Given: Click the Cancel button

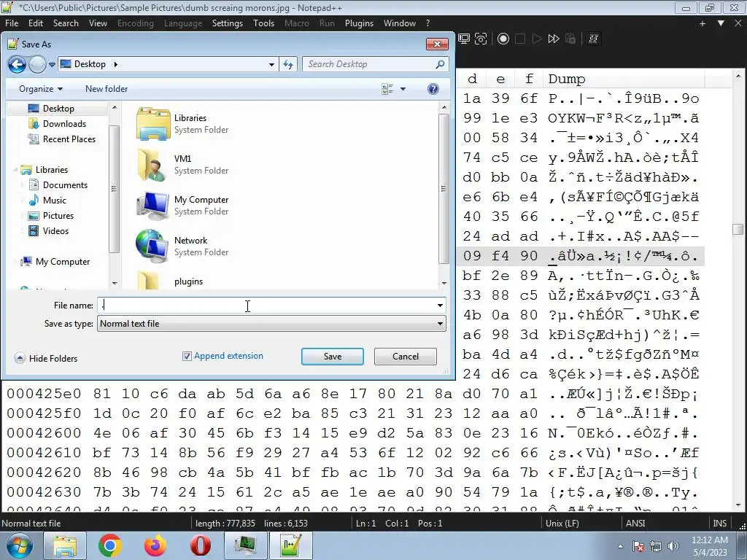Looking at the screenshot, I should (x=406, y=357).
